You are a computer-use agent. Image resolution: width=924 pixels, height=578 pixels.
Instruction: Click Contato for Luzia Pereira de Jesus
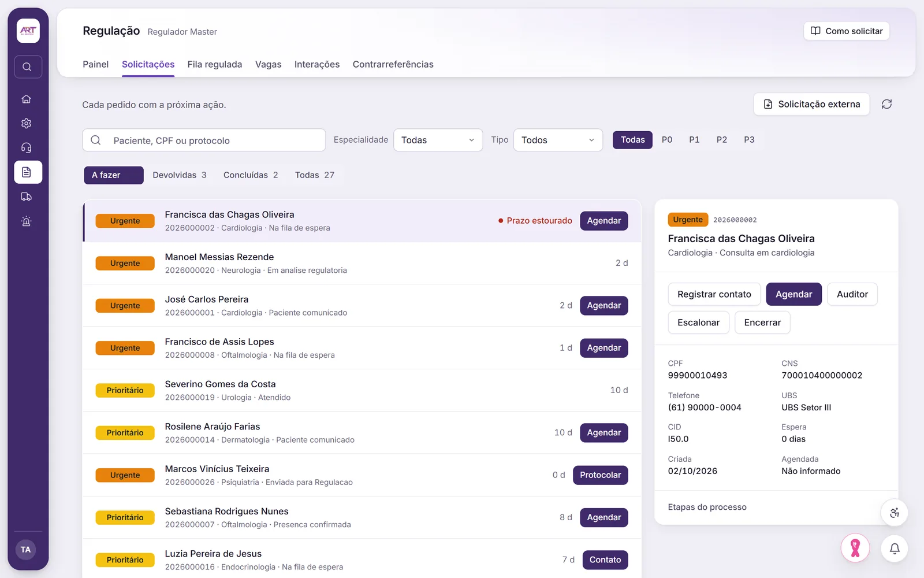605,560
